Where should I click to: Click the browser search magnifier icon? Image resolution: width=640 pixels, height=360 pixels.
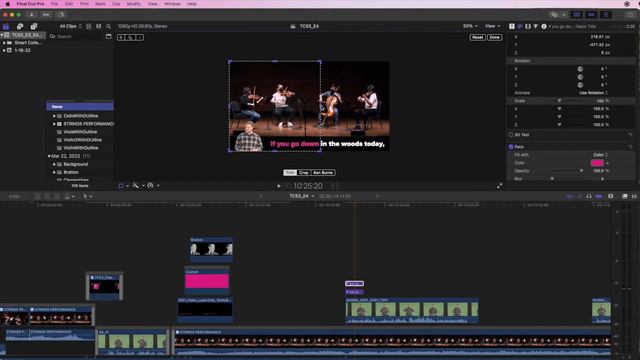point(109,26)
